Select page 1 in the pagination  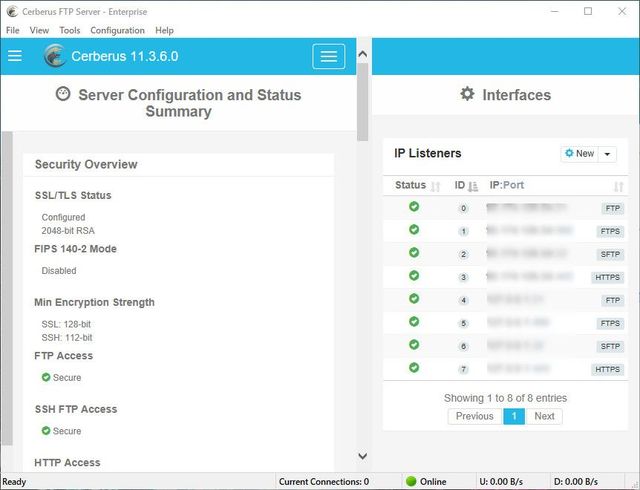513,416
